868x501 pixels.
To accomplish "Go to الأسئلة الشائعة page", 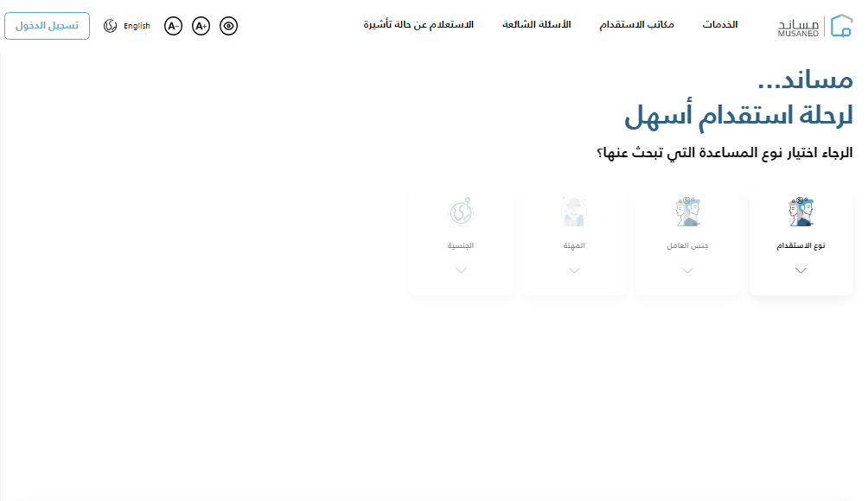I will coord(536,25).
